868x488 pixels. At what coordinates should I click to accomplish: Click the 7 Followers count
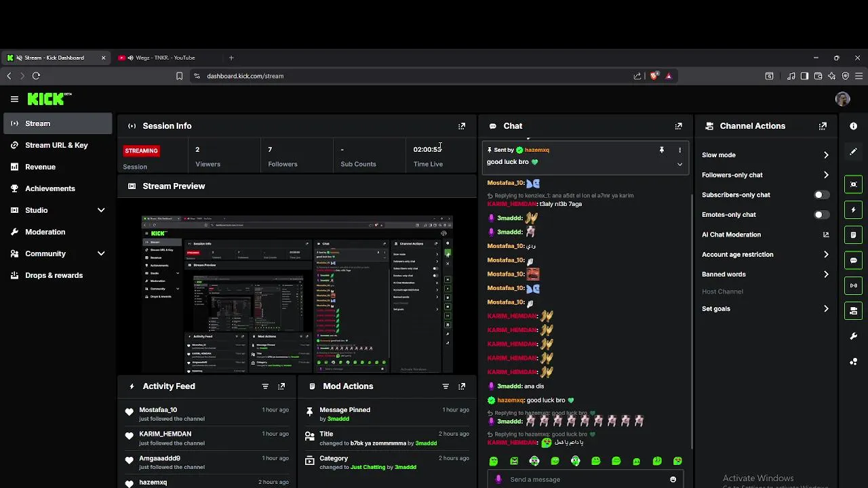(270, 149)
